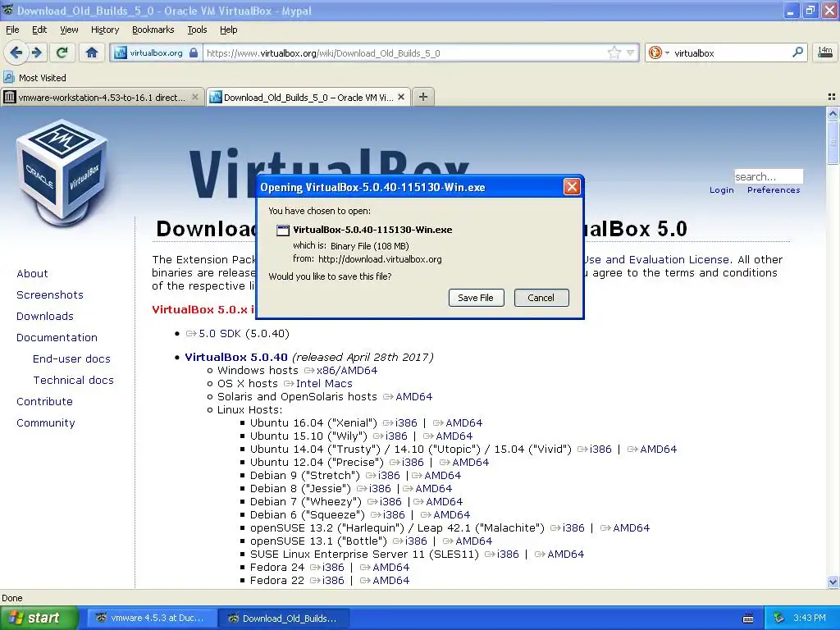Open the Use and Evaluation License link
Image resolution: width=840 pixels, height=630 pixels.
[657, 260]
